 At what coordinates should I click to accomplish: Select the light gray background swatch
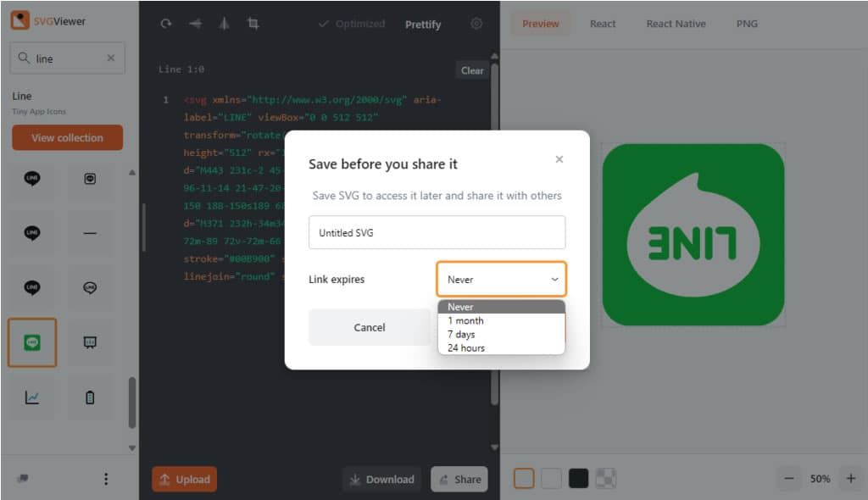[x=551, y=479]
